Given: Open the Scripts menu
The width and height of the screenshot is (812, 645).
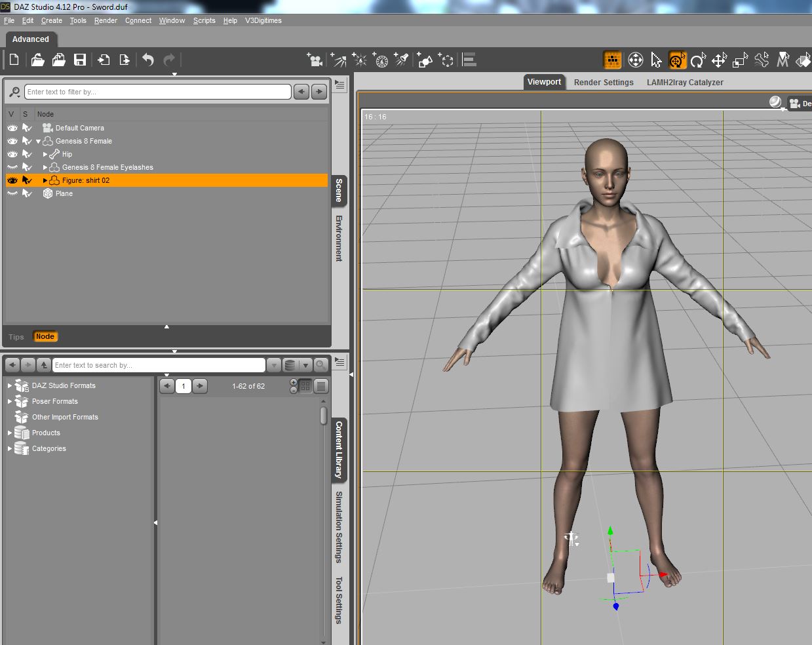Looking at the screenshot, I should pyautogui.click(x=204, y=20).
